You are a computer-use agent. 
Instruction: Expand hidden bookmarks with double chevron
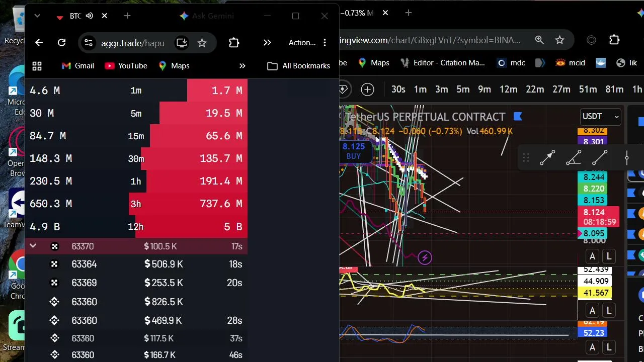coord(242,66)
